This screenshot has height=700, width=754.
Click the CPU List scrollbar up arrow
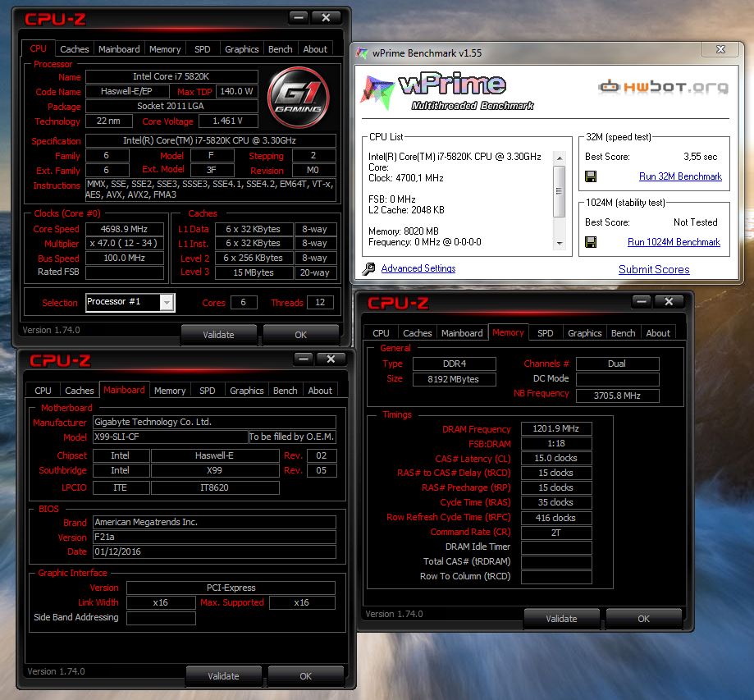tap(560, 158)
